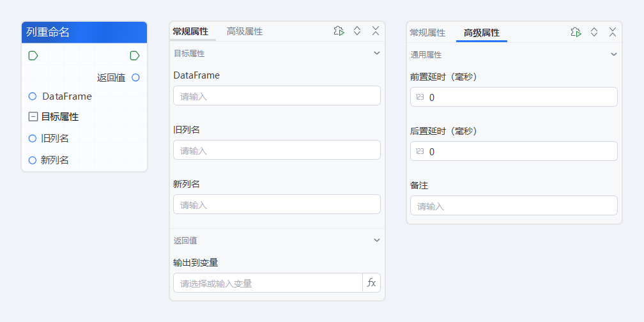Click the run-component icon in the right panel
Screen dimensions: 644x322
[576, 32]
